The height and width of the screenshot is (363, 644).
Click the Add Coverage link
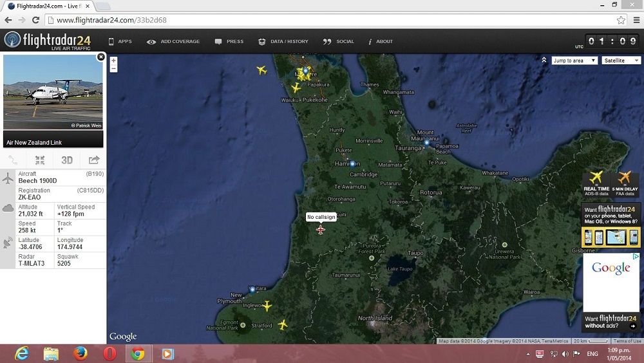(x=173, y=41)
